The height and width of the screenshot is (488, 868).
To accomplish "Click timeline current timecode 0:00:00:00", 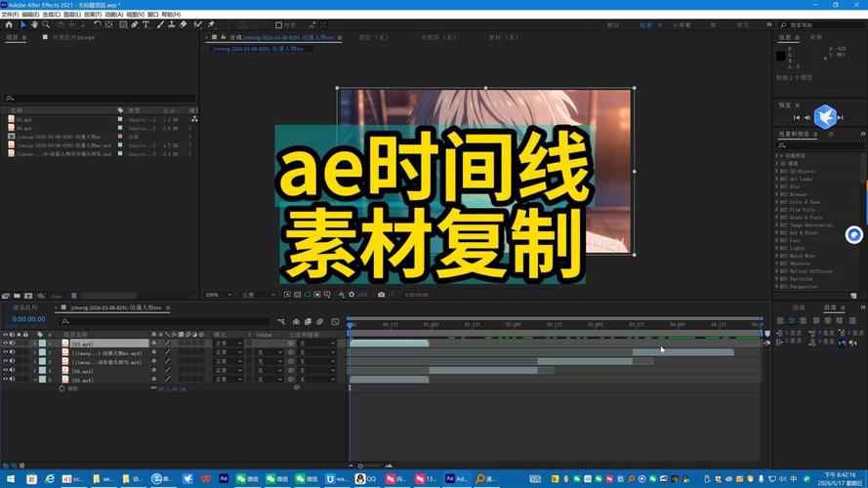I will 28,319.
